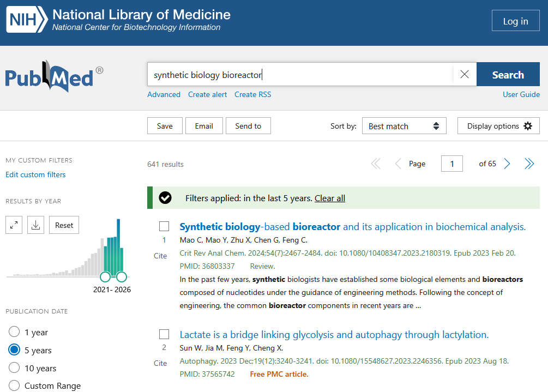The image size is (548, 392).
Task: Focus the search query input field
Action: pos(300,74)
